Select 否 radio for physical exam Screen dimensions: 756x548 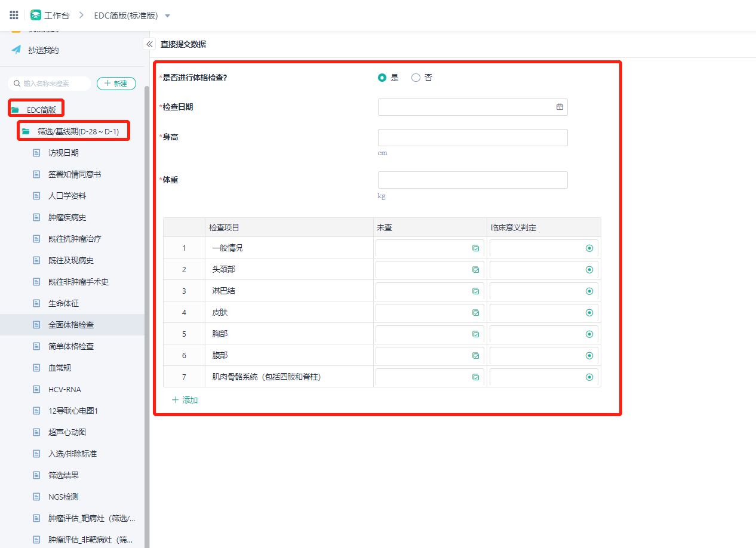(x=416, y=78)
